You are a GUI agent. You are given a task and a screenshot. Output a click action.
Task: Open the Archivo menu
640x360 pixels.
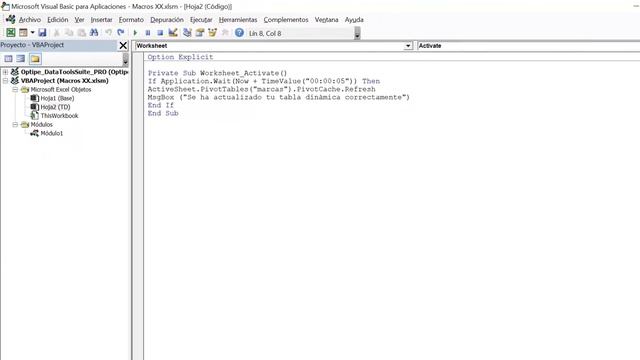click(x=30, y=20)
